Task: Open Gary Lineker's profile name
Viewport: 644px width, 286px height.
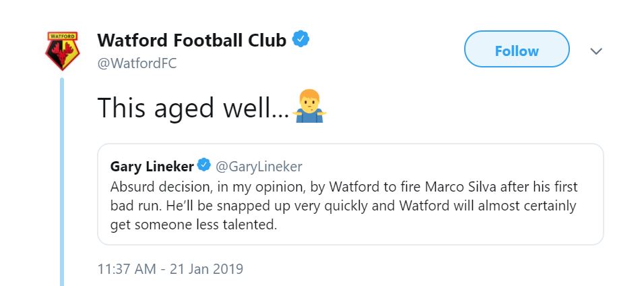Action: pyautogui.click(x=152, y=166)
